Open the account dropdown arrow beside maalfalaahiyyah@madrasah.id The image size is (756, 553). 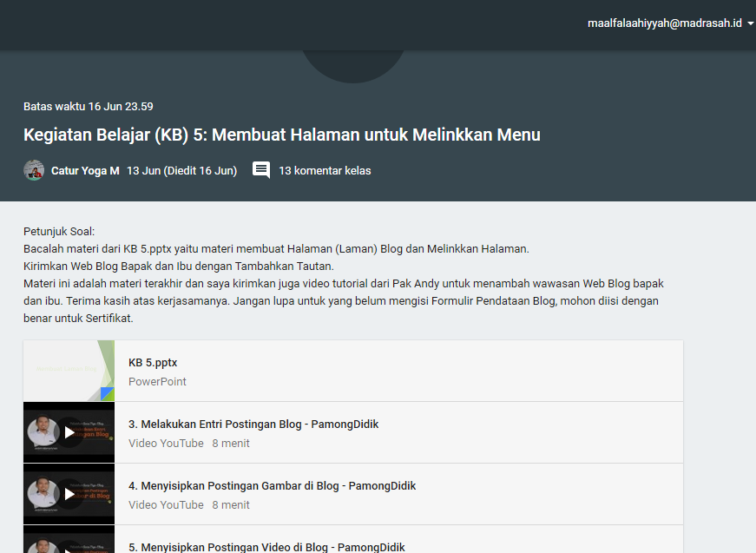tap(750, 23)
